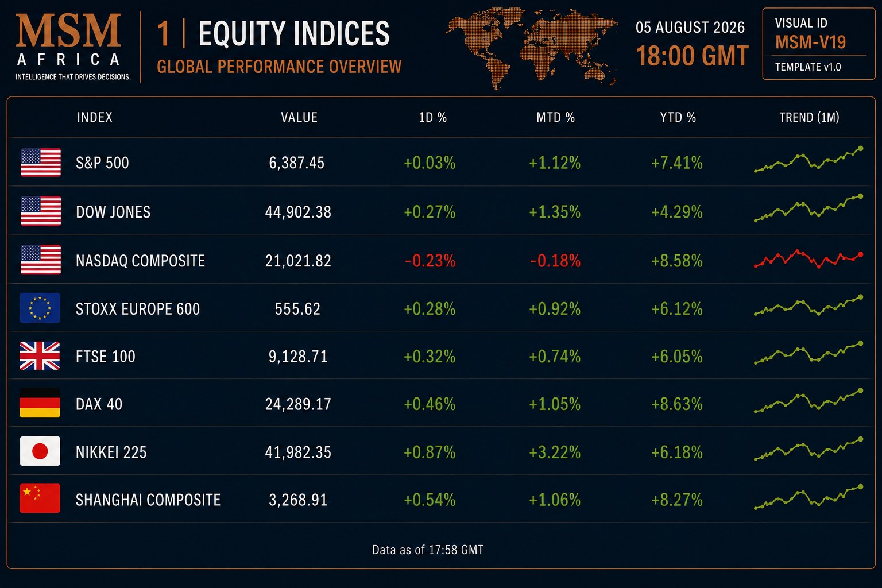882x588 pixels.
Task: Click the 1D % column header
Action: tap(433, 118)
